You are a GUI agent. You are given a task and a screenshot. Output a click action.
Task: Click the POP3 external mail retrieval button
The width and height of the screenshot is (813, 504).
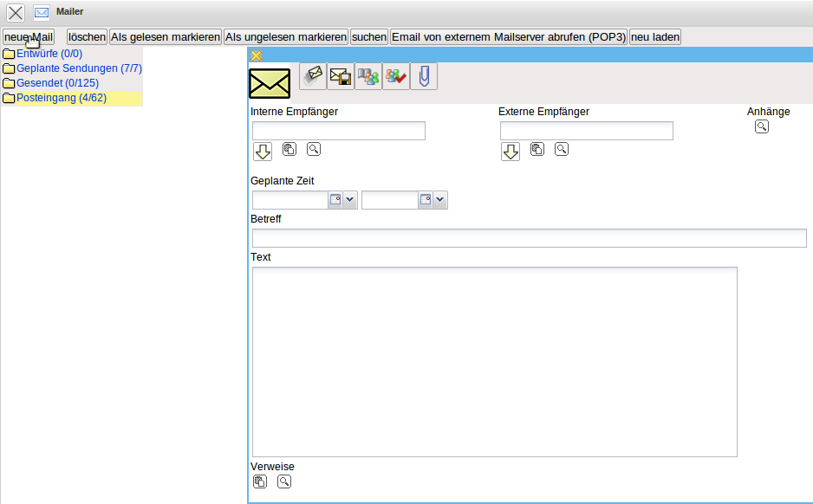click(x=509, y=37)
